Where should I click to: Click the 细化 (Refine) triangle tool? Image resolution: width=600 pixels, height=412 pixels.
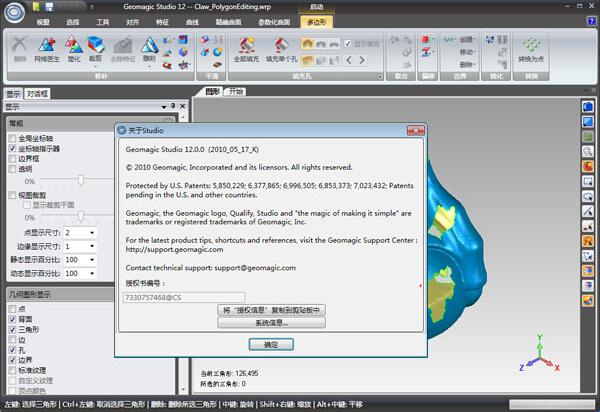pos(149,49)
